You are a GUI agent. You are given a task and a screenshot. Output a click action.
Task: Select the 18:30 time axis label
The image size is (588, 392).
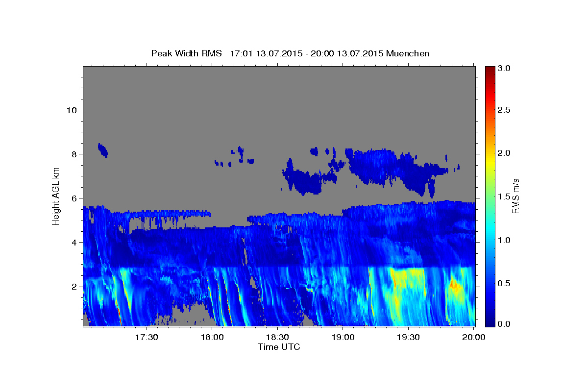click(x=278, y=337)
